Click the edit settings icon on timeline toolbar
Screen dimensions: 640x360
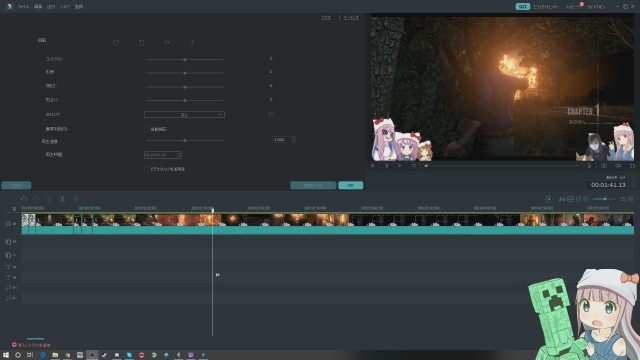click(x=49, y=199)
